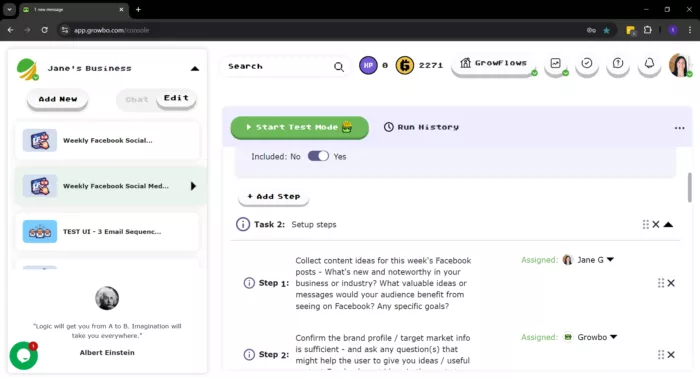
Task: Click the Task 2 Setup steps title
Action: (x=314, y=224)
